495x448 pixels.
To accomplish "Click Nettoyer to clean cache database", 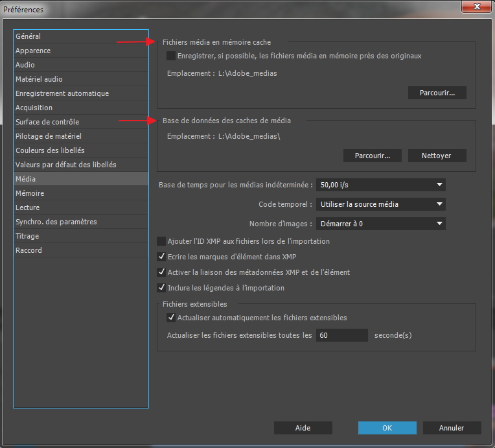I will (x=437, y=156).
